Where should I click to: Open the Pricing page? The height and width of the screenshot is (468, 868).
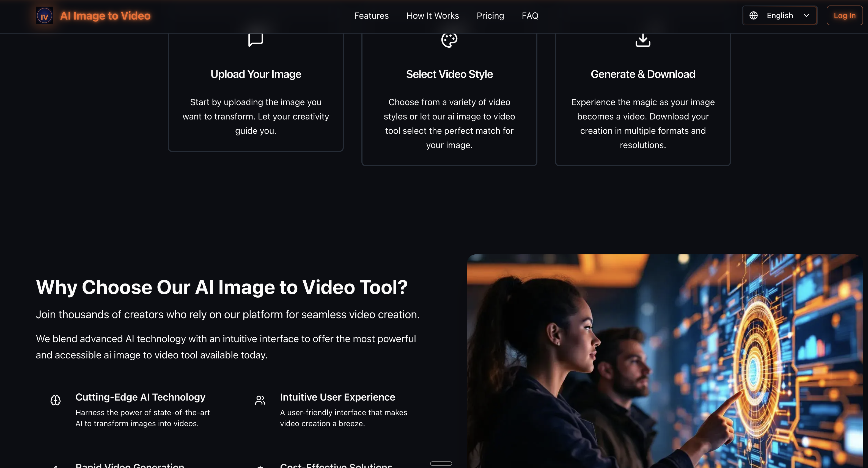(x=490, y=15)
